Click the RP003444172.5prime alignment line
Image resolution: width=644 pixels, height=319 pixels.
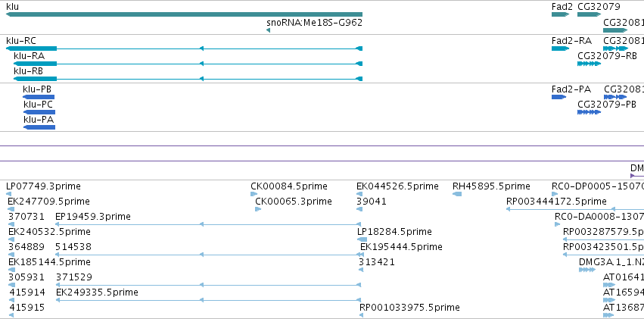pos(575,209)
